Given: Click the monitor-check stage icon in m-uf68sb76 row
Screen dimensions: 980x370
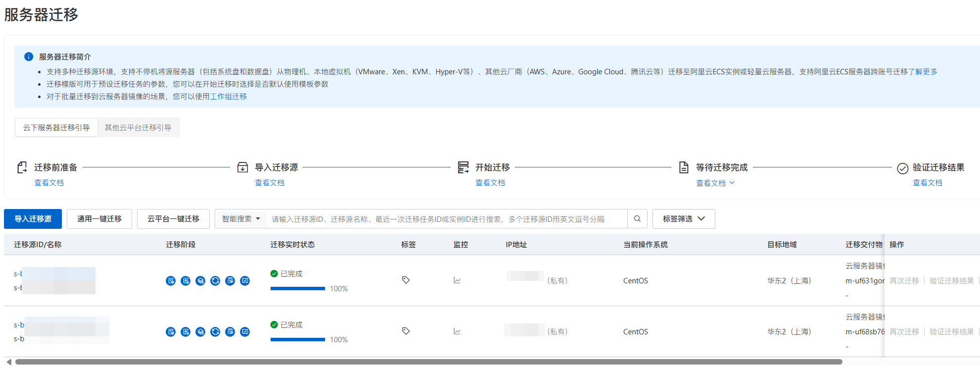Looking at the screenshot, I should coord(245,332).
